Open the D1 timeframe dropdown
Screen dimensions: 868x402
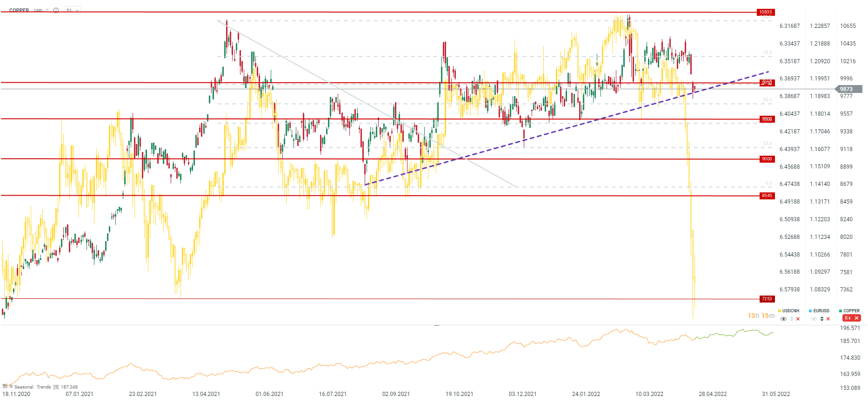pyautogui.click(x=72, y=10)
